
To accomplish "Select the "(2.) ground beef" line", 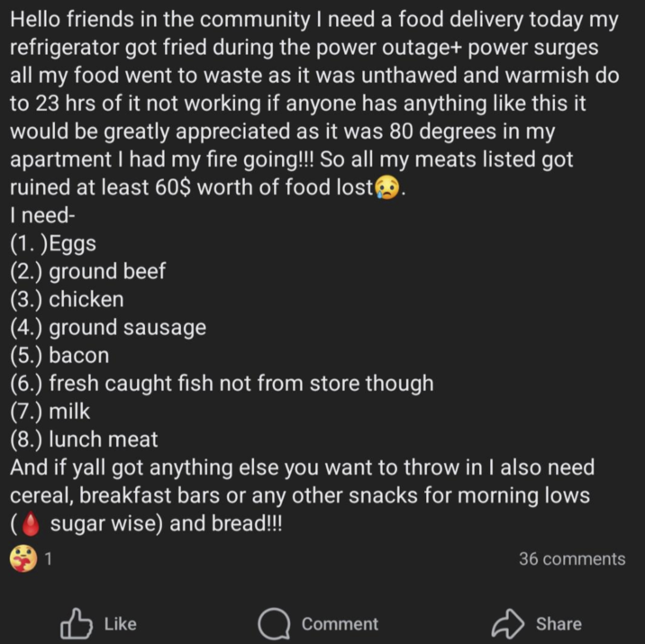I will click(87, 271).
